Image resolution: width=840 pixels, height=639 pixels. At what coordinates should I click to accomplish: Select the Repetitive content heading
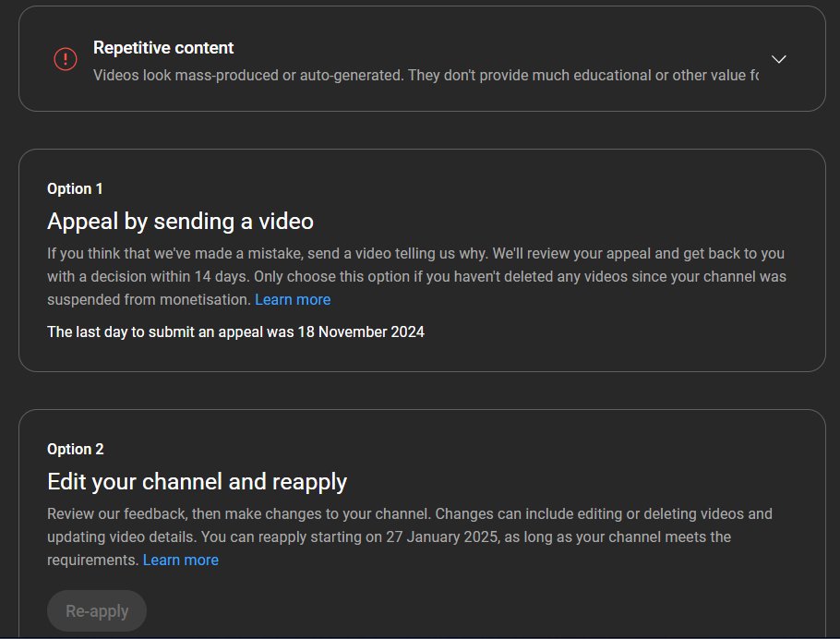(163, 48)
